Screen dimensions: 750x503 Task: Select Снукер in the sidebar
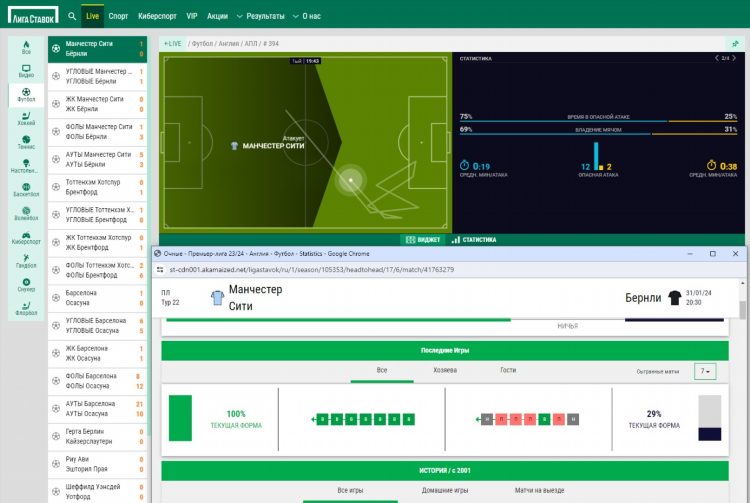[26, 284]
